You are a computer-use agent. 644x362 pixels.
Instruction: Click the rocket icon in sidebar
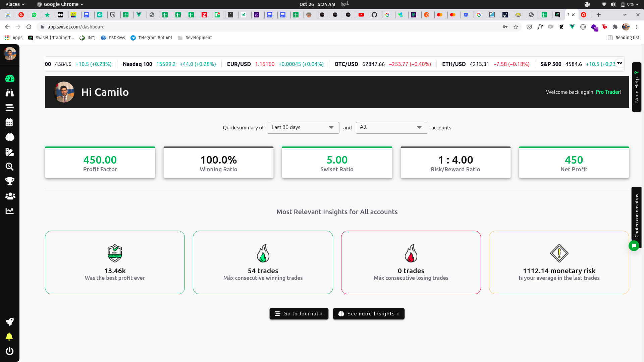tap(9, 322)
